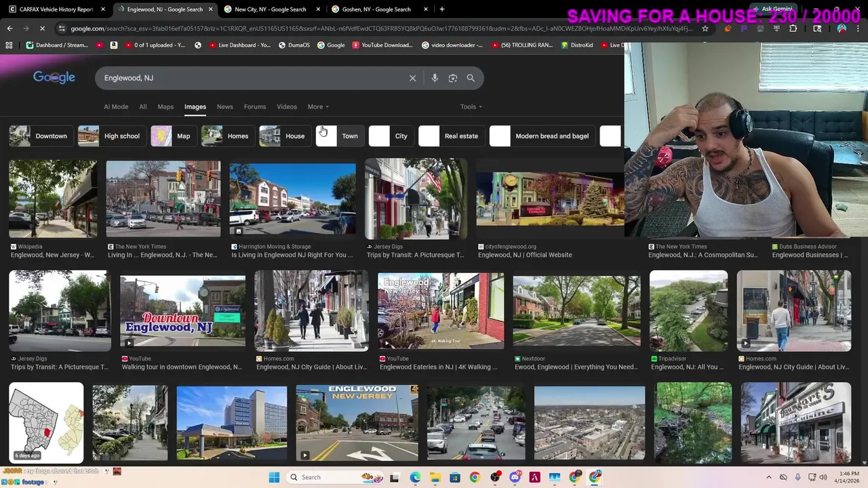Image resolution: width=868 pixels, height=488 pixels.
Task: Open the Tools dropdown
Action: point(471,106)
